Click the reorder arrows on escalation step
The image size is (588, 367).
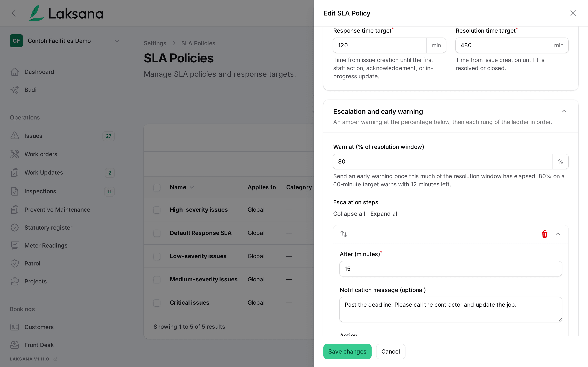[x=344, y=234]
